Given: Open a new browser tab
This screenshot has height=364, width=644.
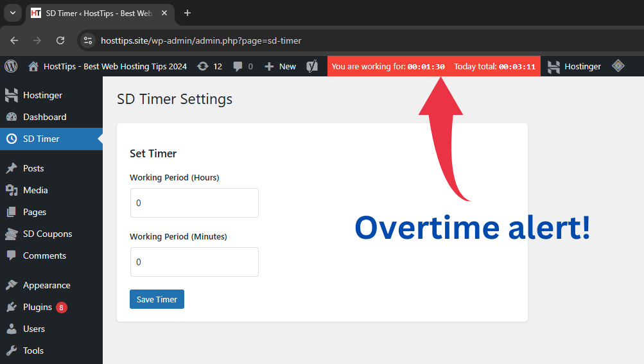Looking at the screenshot, I should (187, 13).
